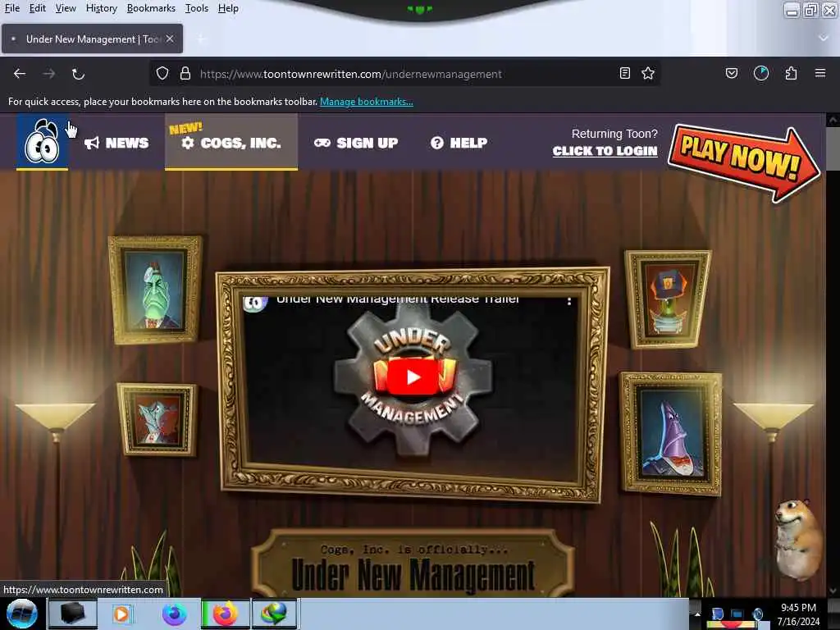Click the page vertical scrollbar thumb
This screenshot has height=630, width=840.
click(x=833, y=149)
